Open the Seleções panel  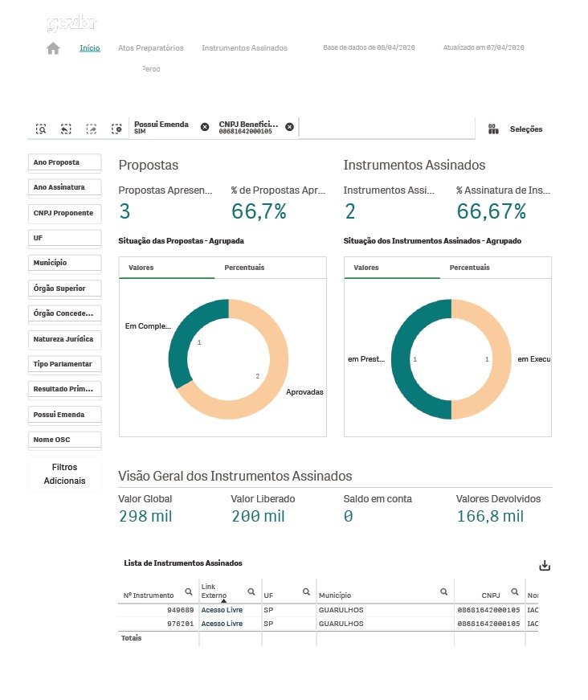point(517,129)
